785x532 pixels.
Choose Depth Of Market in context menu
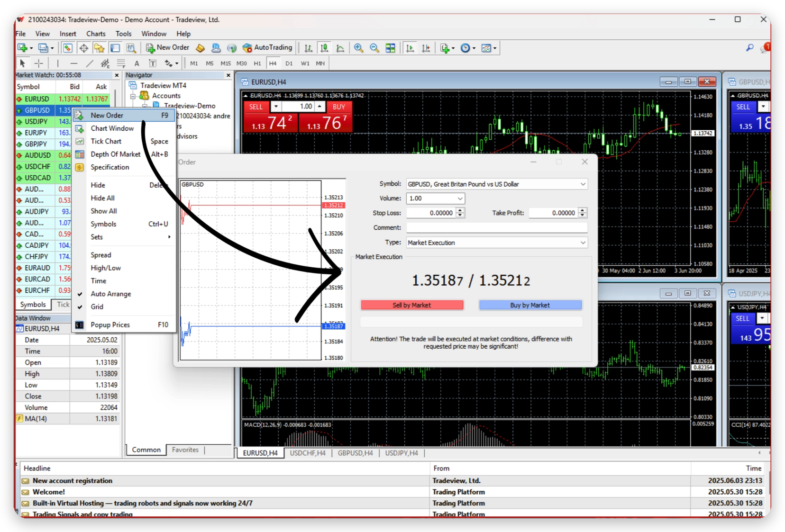pyautogui.click(x=115, y=154)
